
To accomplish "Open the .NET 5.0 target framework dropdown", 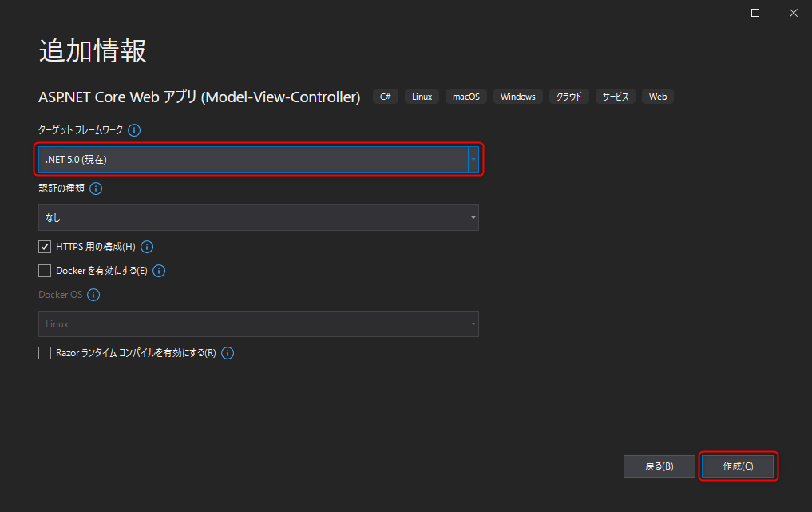I will pos(259,159).
